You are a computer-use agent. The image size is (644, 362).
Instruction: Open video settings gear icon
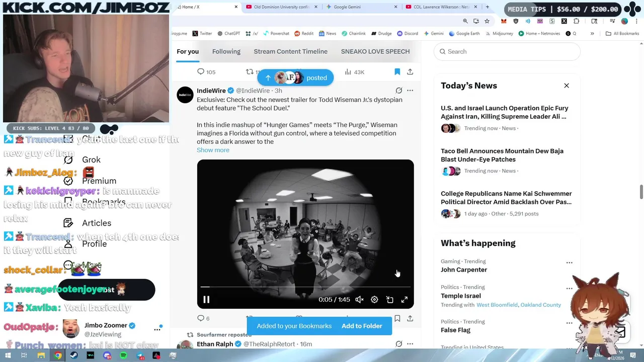click(374, 300)
